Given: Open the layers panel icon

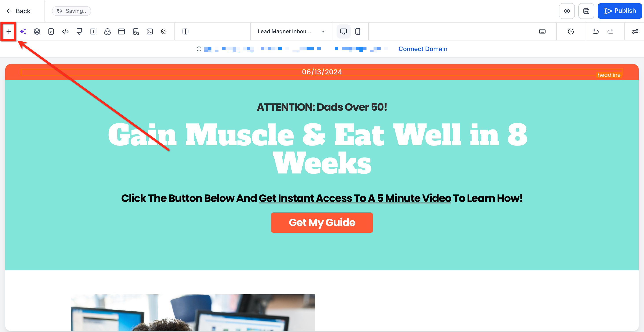Looking at the screenshot, I should pos(37,31).
